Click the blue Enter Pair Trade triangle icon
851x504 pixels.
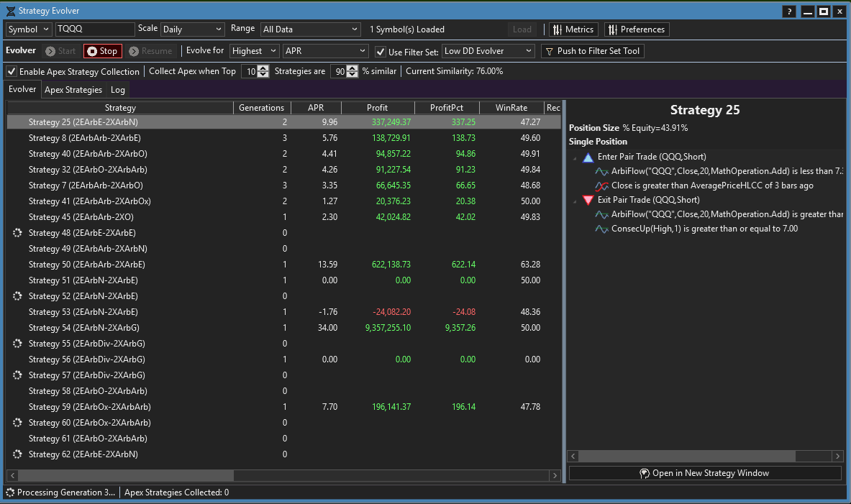click(588, 157)
